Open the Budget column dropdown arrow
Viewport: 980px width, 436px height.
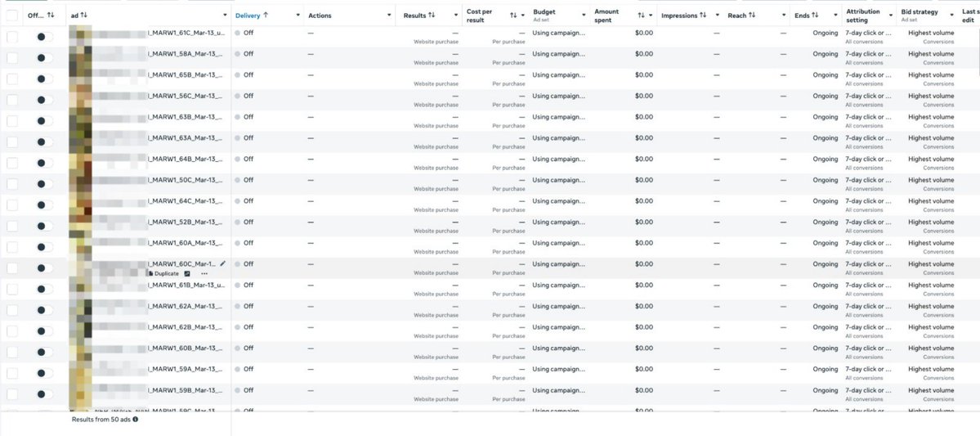(584, 15)
